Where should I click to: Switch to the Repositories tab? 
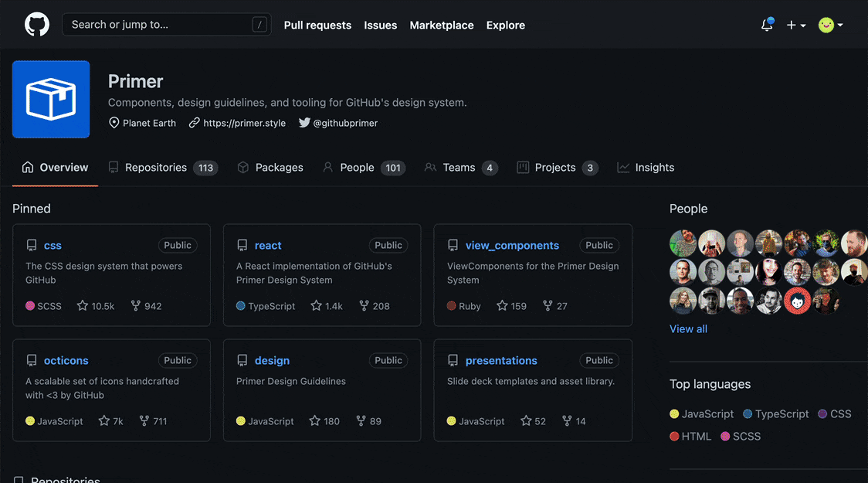click(163, 167)
